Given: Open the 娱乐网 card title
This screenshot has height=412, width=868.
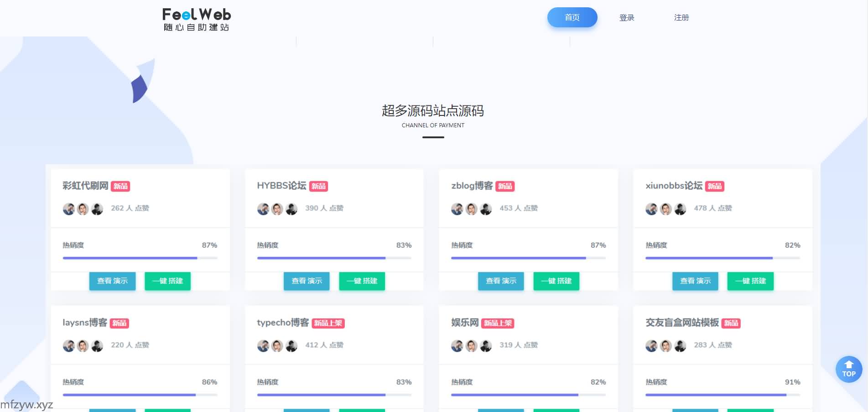Looking at the screenshot, I should [465, 323].
